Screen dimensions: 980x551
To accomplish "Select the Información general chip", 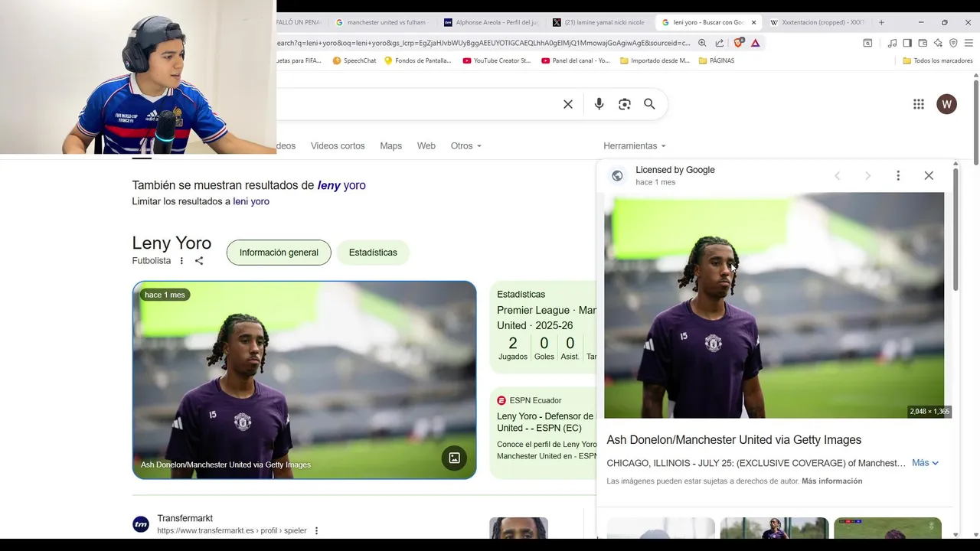I will [x=279, y=253].
